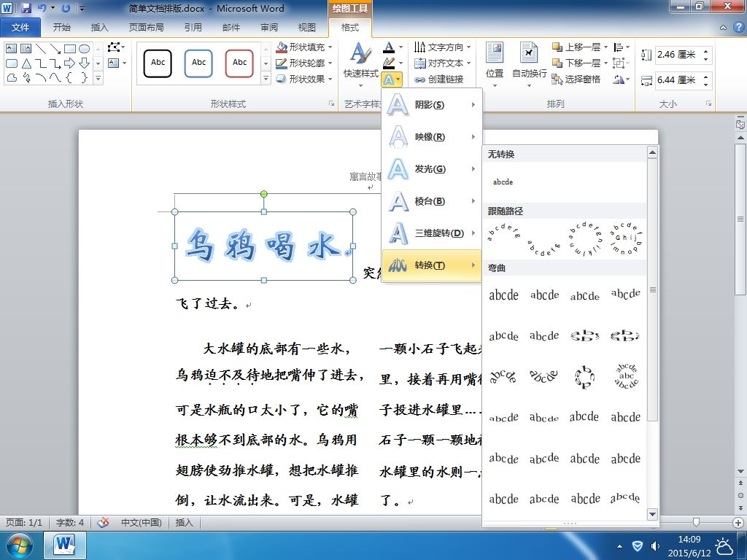This screenshot has height=560, width=747.
Task: Click the Redo icon in quick access toolbar
Action: point(66,8)
